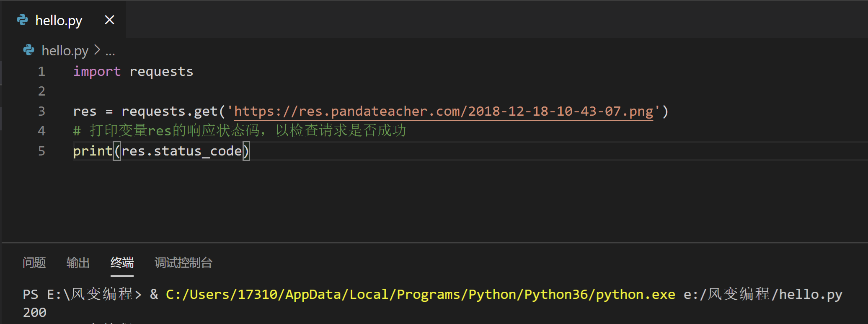Image resolution: width=868 pixels, height=324 pixels.
Task: Click line number 4 in the gutter
Action: pos(41,131)
